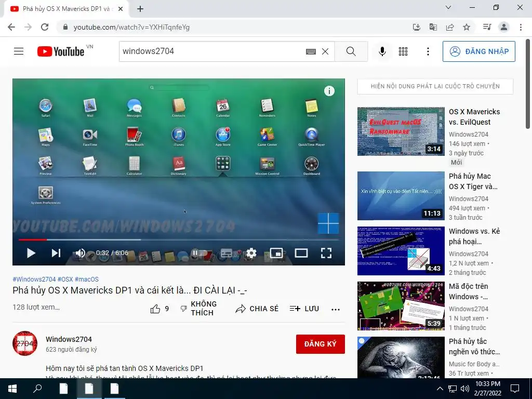Open OS X Mavericks vs. EvilQuest thumbnail
The width and height of the screenshot is (532, 399).
point(401,131)
